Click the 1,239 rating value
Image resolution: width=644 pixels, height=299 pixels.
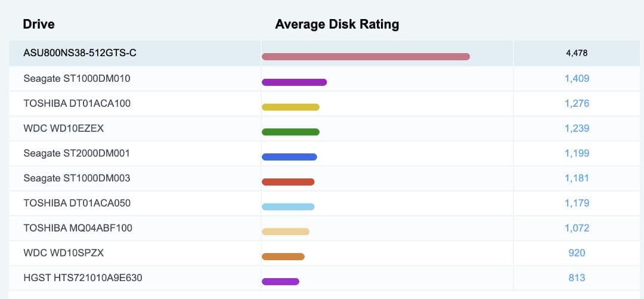click(x=577, y=128)
